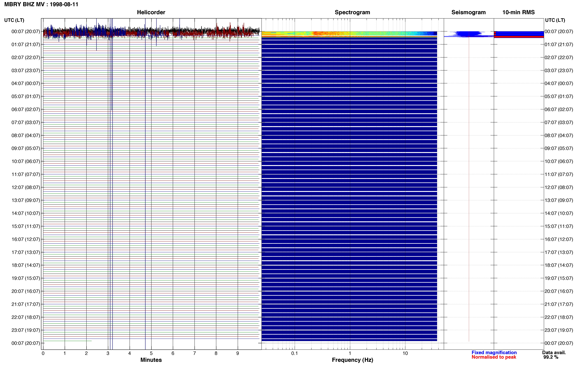The image size is (588, 368).
Task: Click the left time label '04:07 (00:07)'
Action: 26,83
